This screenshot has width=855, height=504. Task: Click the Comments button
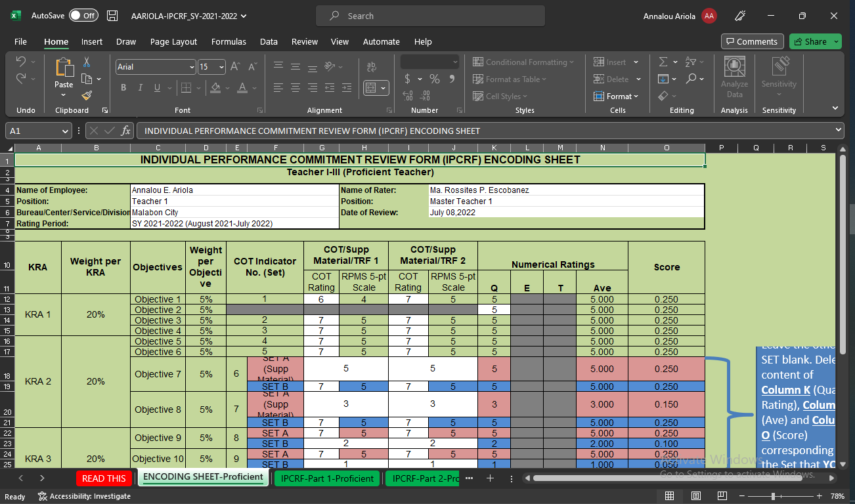(x=753, y=41)
